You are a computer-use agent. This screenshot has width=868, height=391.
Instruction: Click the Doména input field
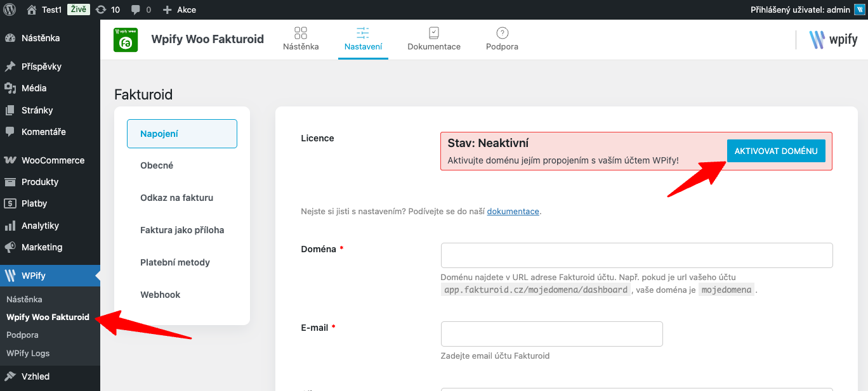636,255
